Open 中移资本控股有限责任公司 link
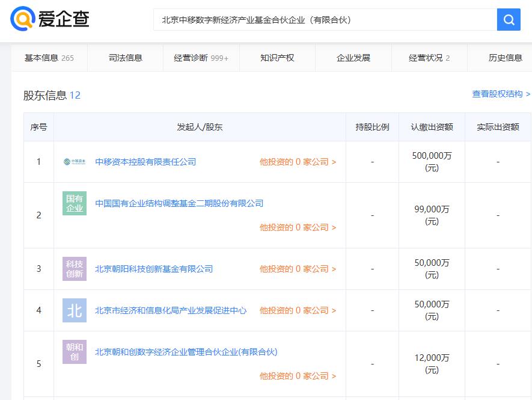Viewport: 532px width, 400px height. click(145, 162)
